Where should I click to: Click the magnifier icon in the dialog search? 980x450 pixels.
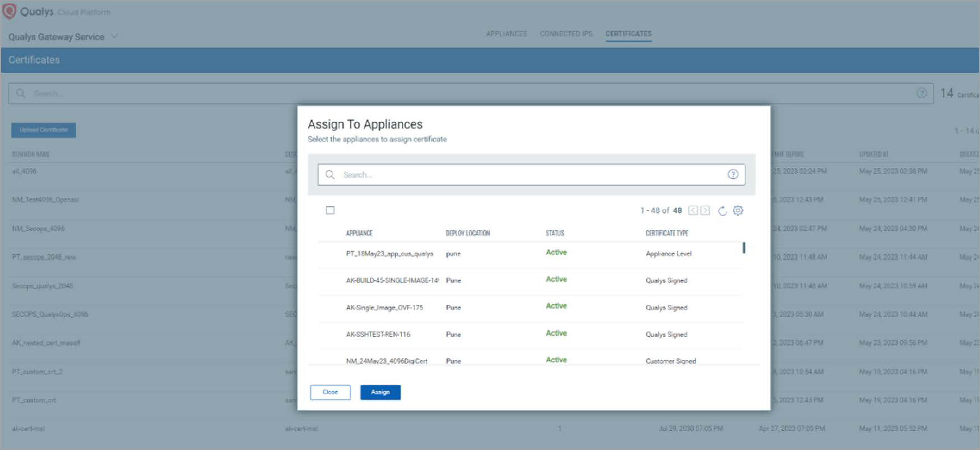330,174
